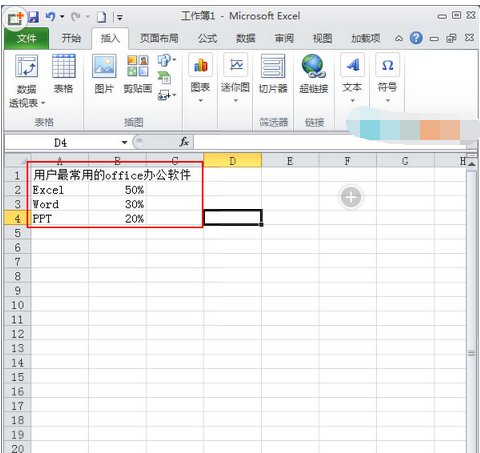Select the 50% cell
The width and height of the screenshot is (480, 453).
tap(117, 190)
